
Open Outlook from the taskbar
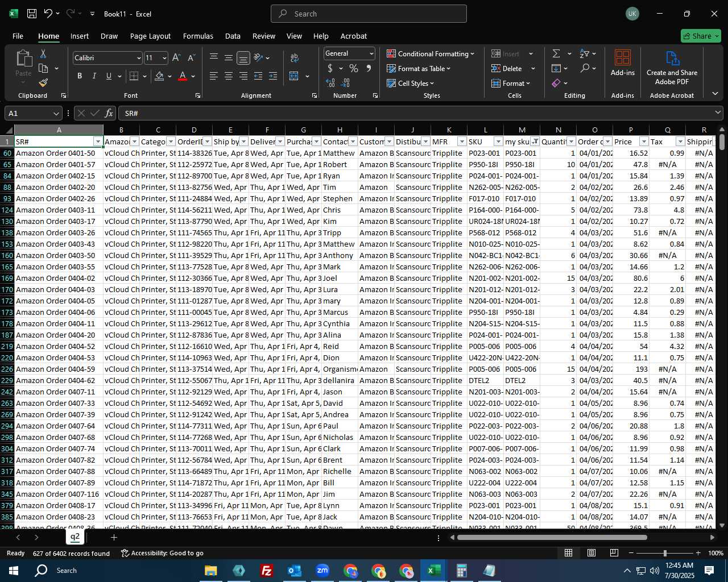(294, 571)
